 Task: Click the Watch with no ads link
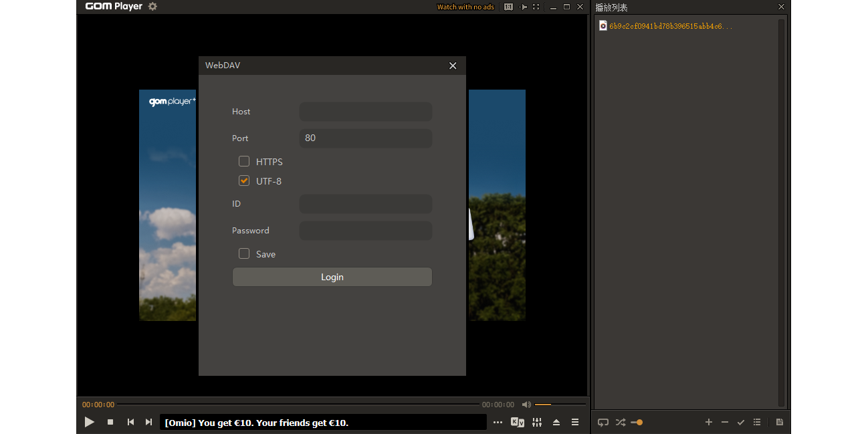[465, 7]
